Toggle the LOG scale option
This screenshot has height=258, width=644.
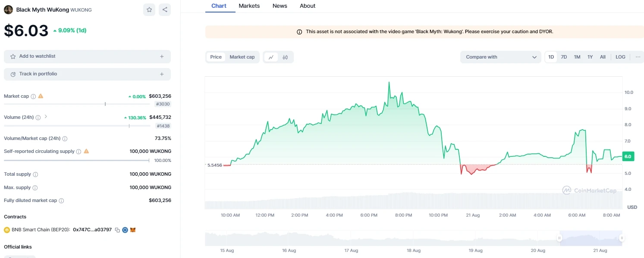620,57
